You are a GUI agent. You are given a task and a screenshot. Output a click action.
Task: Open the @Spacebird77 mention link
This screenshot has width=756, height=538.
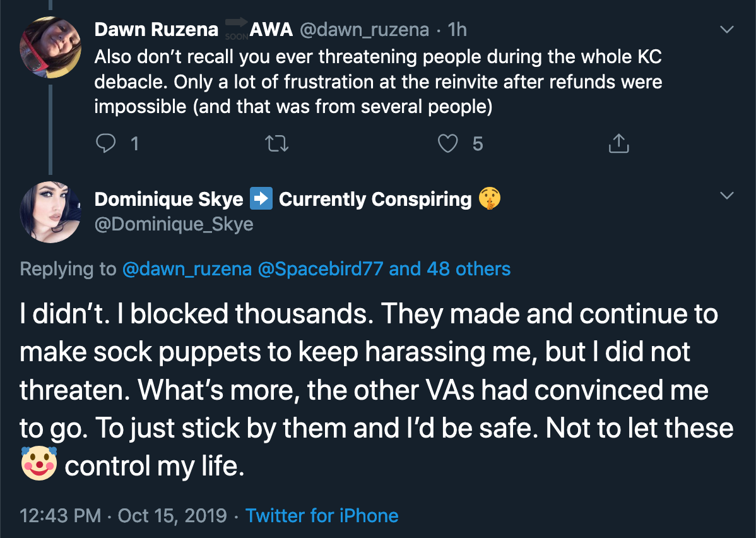[321, 269]
